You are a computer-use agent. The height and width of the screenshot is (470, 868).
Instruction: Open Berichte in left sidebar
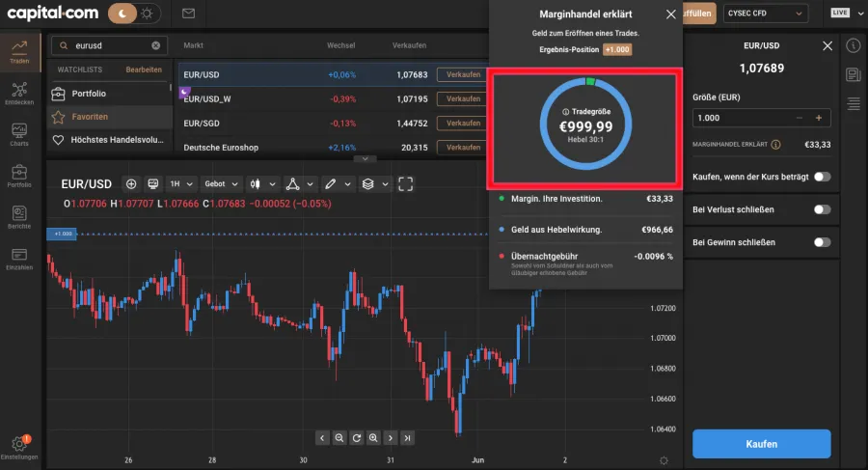pos(19,217)
